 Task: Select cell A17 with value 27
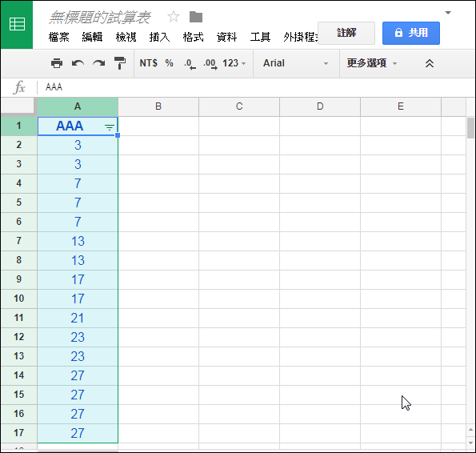click(78, 433)
